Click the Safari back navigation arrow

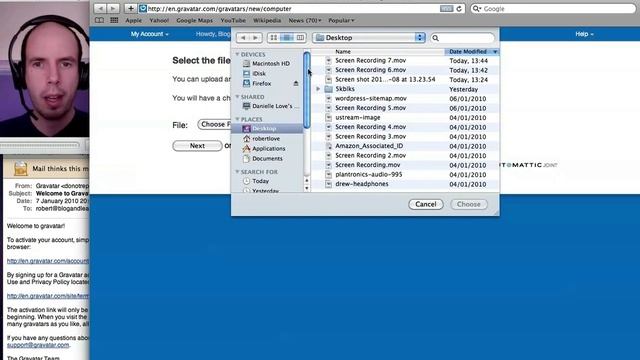pyautogui.click(x=100, y=9)
